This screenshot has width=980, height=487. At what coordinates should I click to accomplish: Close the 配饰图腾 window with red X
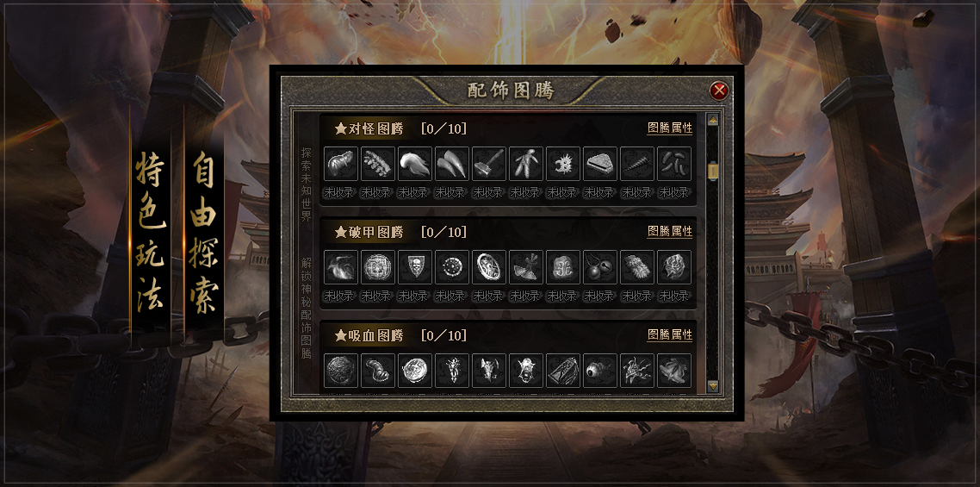719,91
